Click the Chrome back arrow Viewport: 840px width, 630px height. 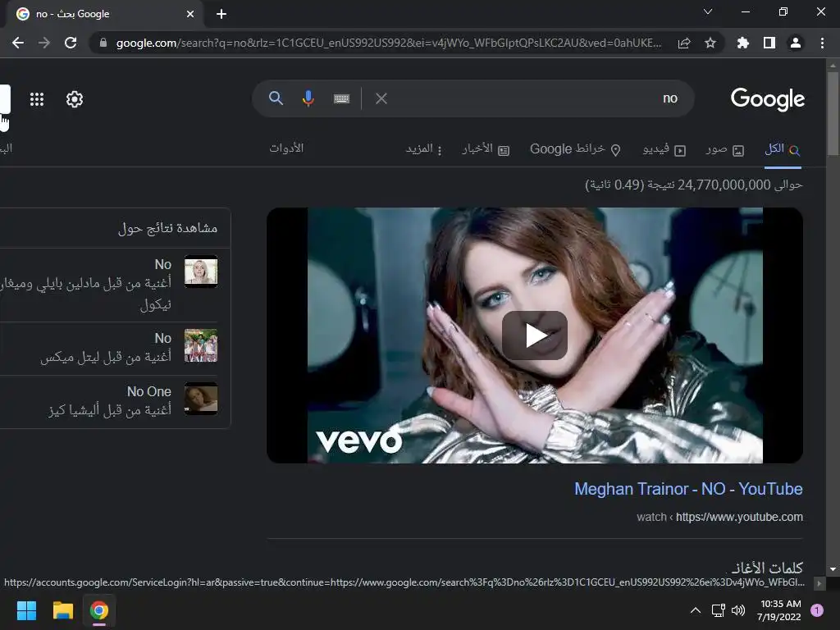18,43
